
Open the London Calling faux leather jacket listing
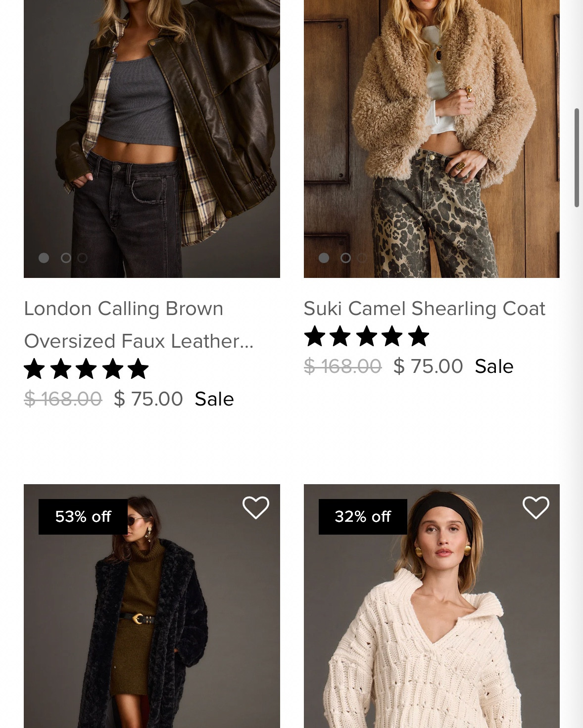click(x=139, y=324)
